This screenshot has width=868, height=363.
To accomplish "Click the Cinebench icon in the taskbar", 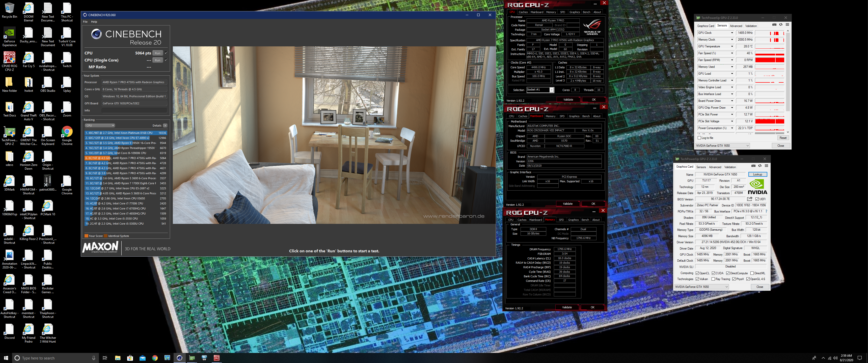I will coord(180,358).
